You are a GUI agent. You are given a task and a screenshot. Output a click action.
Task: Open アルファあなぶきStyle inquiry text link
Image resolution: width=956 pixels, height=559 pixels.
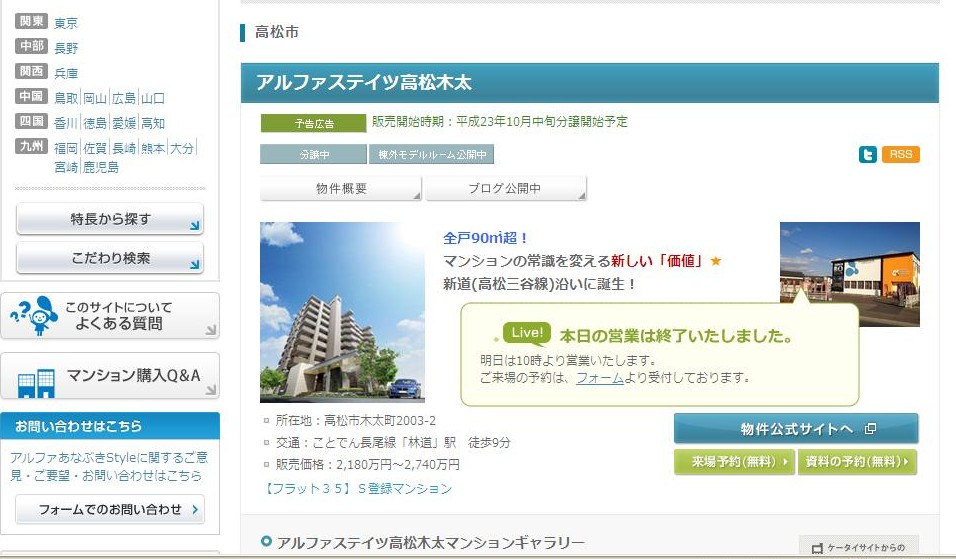point(109,466)
